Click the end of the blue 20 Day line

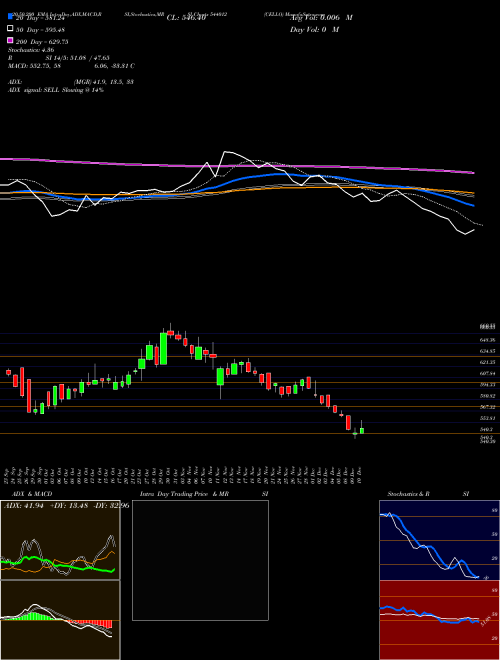473,205
